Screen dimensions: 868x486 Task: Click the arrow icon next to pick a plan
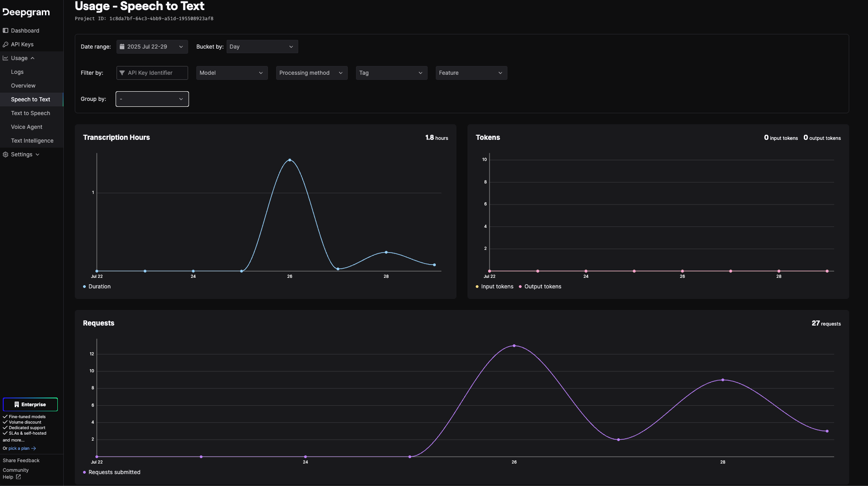tap(33, 448)
